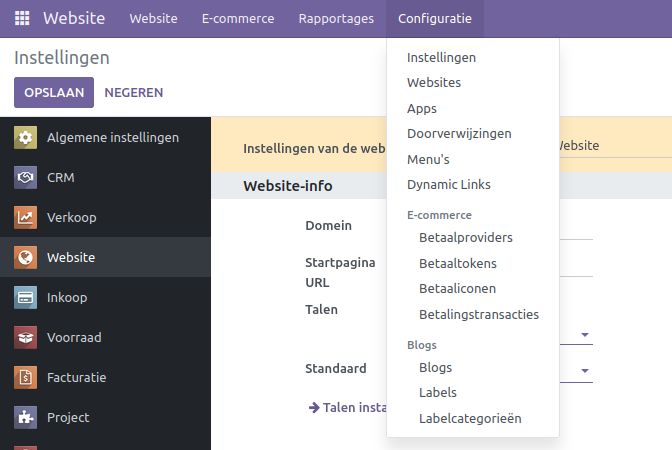Viewport: 672px width, 450px height.
Task: Select Websites in the Configuratie dropdown
Action: click(x=434, y=82)
